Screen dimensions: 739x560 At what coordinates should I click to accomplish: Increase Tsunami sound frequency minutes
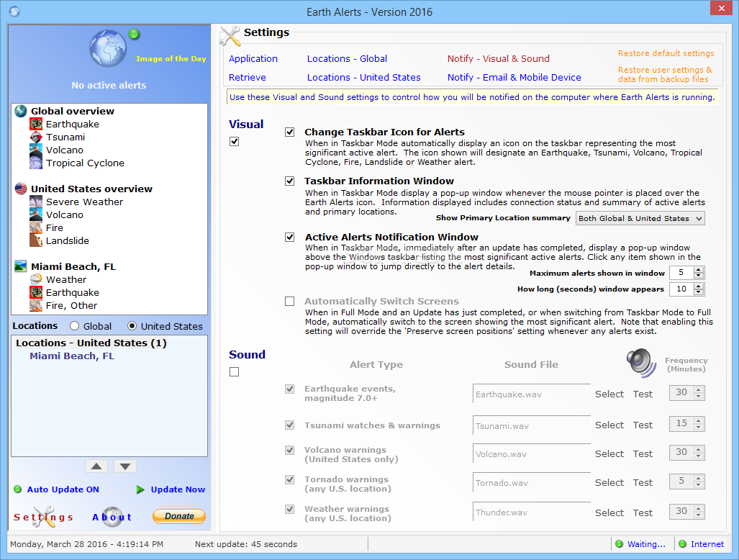[x=699, y=420]
